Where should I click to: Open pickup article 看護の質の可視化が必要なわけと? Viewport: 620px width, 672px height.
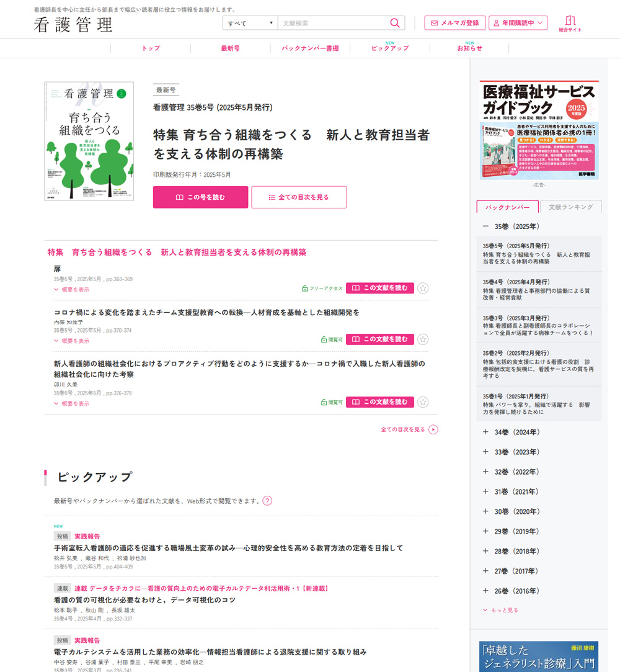[144, 600]
